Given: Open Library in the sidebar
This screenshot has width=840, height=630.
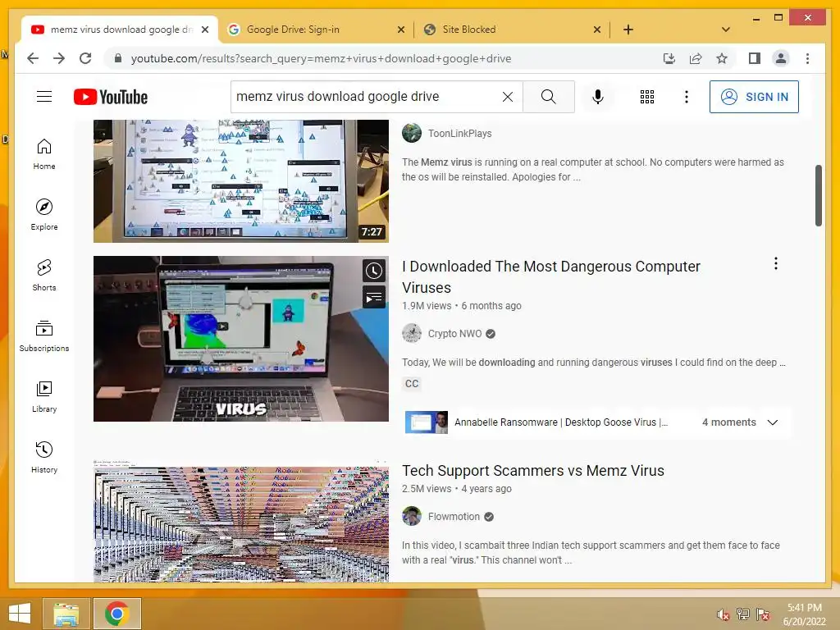Looking at the screenshot, I should coord(44,396).
